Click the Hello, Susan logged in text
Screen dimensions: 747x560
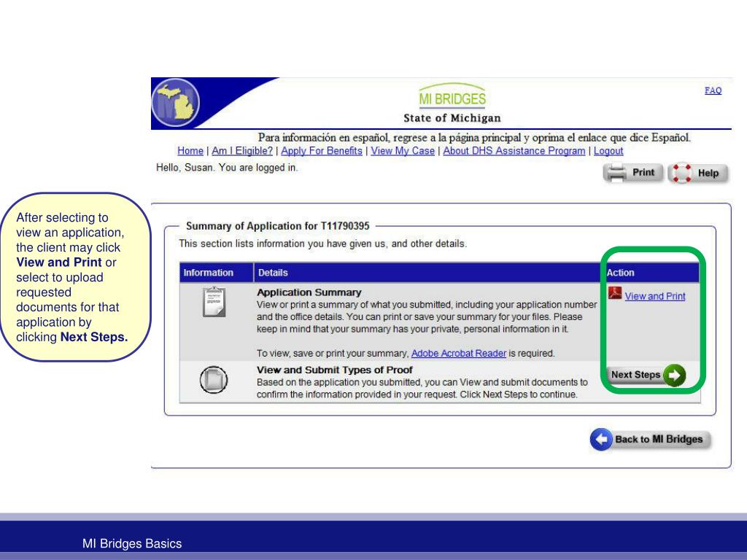click(x=227, y=168)
